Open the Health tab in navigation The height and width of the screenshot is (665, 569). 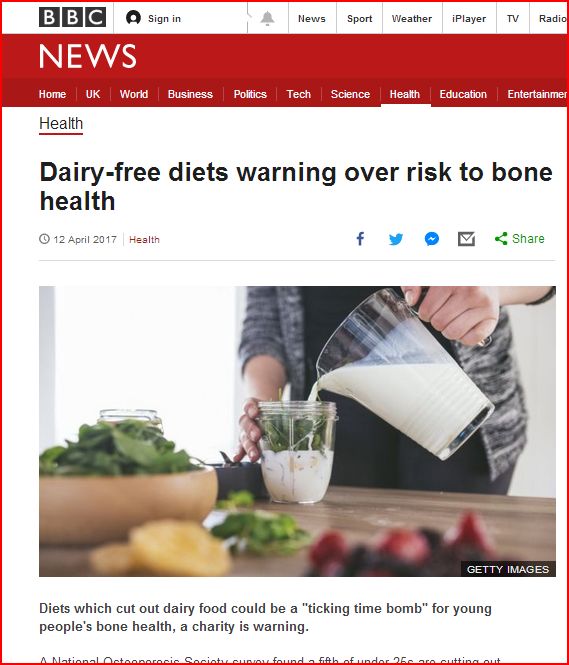[404, 94]
